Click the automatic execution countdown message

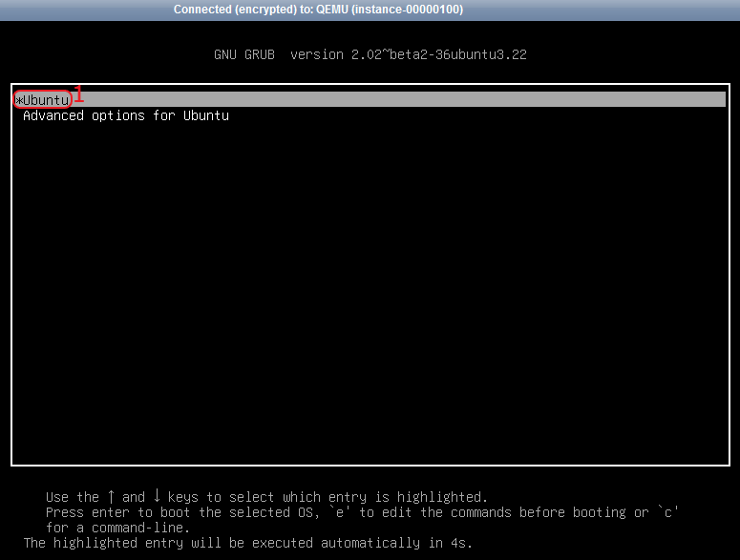coord(247,543)
